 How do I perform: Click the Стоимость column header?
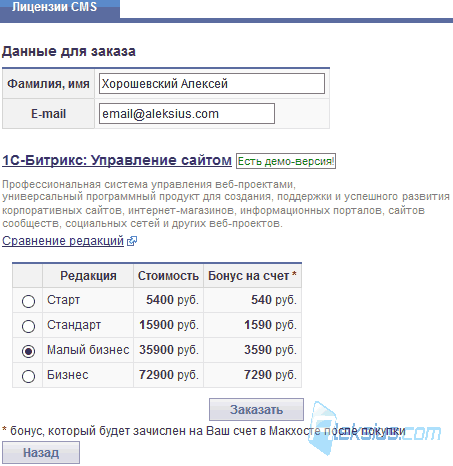point(168,276)
